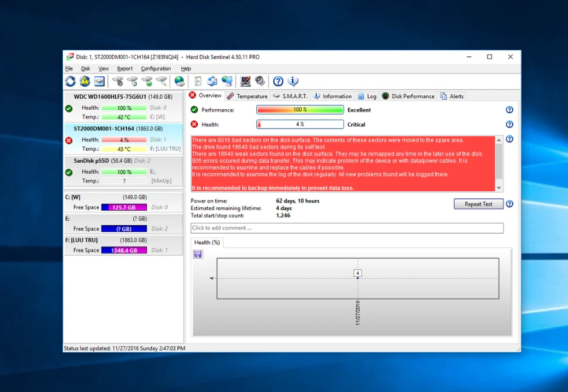Open the Report menu
Viewport: 568px width, 392px height.
point(124,69)
